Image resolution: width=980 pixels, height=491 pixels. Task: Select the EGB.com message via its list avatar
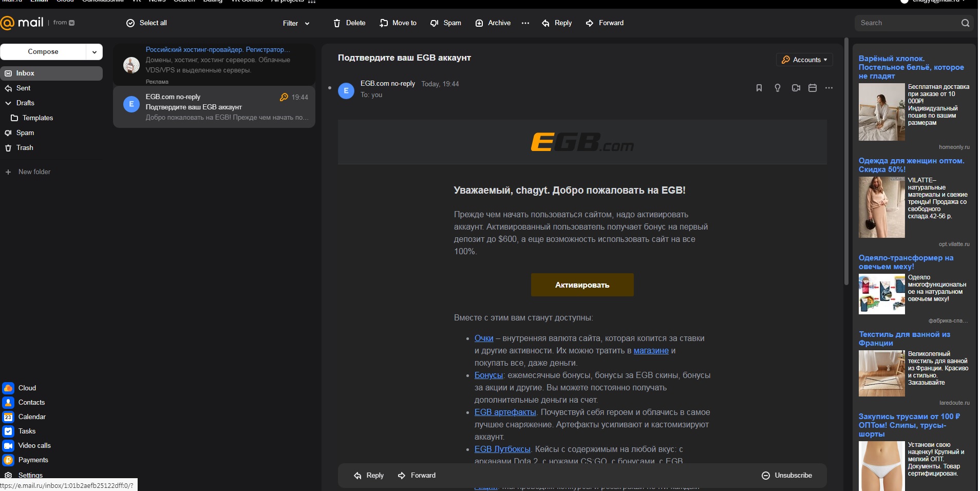(x=131, y=104)
